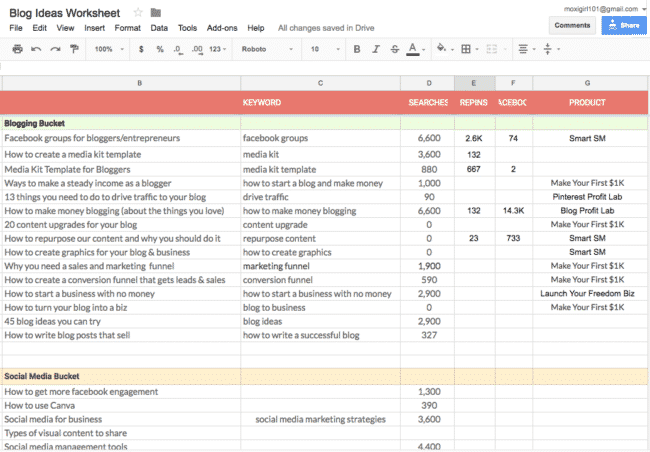
Task: Click the Merge cells icon
Action: pos(492,49)
